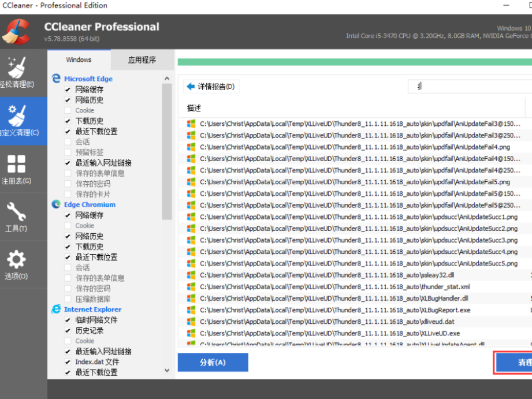Viewport: 532px width, 399px height.
Task: Click the 详情报告(D) back button
Action: [x=211, y=87]
